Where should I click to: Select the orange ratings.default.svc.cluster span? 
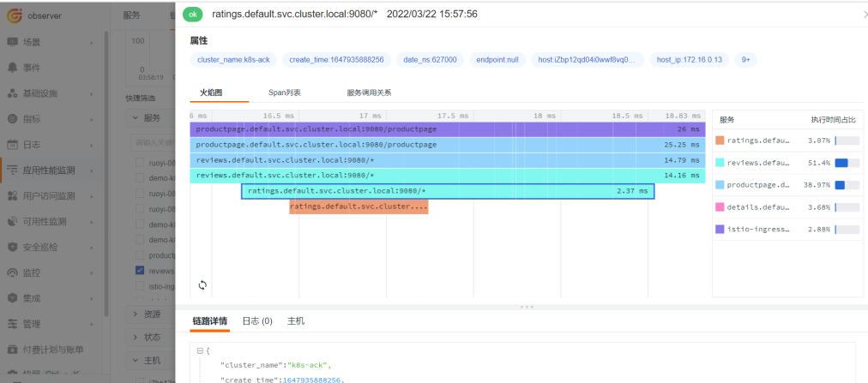pos(359,206)
